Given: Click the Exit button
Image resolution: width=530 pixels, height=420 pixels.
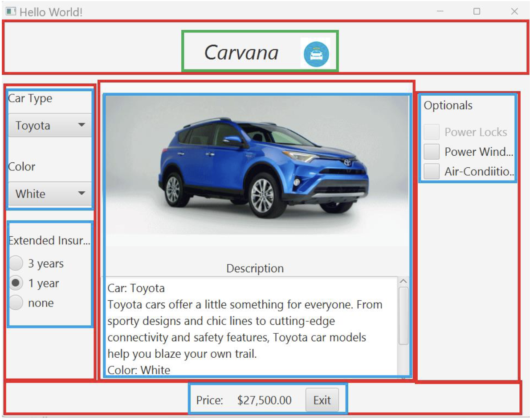Looking at the screenshot, I should [322, 400].
